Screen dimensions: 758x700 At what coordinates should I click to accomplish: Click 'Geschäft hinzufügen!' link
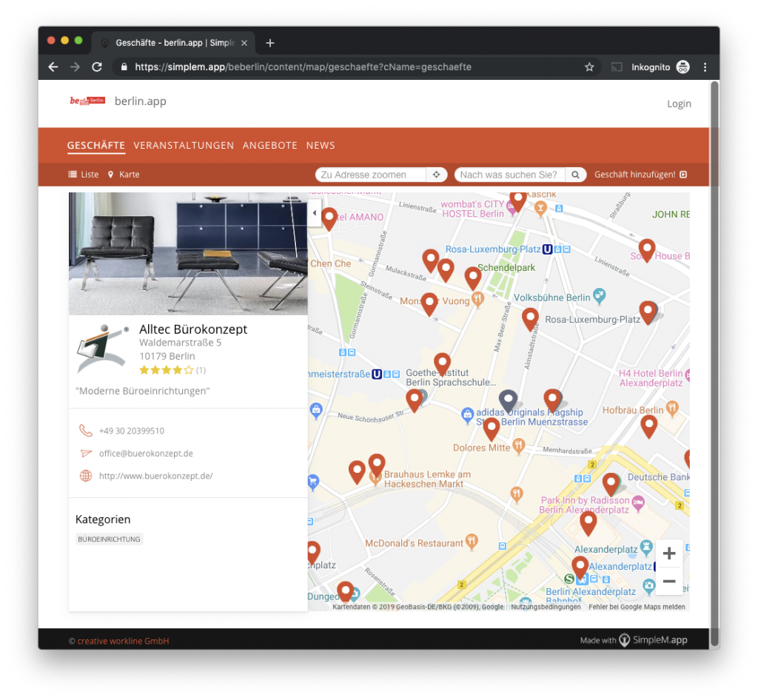point(640,175)
